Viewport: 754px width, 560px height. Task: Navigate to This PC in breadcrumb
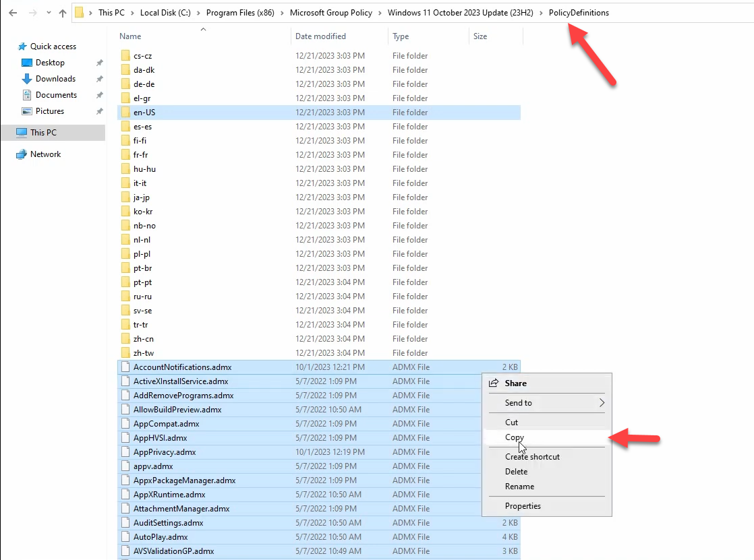111,13
